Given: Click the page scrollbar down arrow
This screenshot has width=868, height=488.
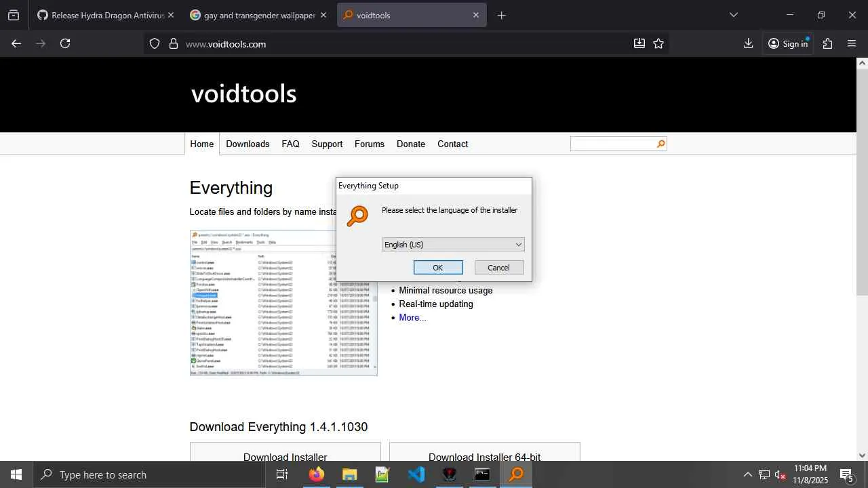Looking at the screenshot, I should coord(862,455).
